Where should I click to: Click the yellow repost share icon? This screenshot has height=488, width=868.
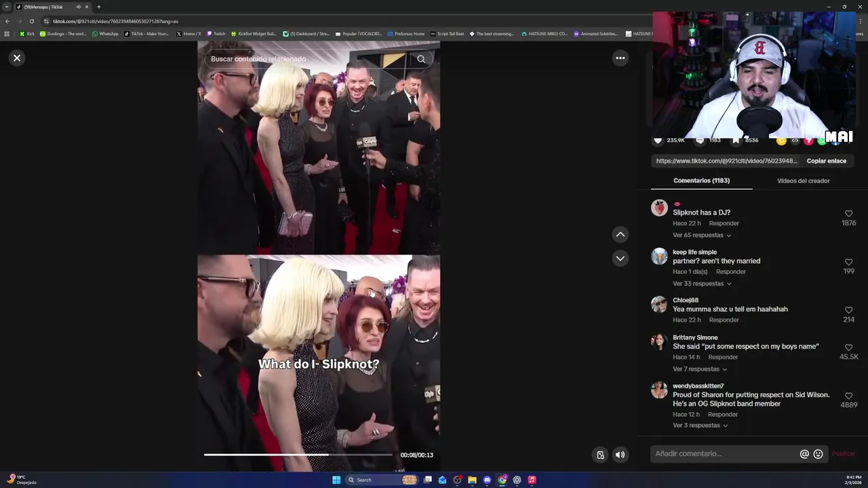[781, 140]
